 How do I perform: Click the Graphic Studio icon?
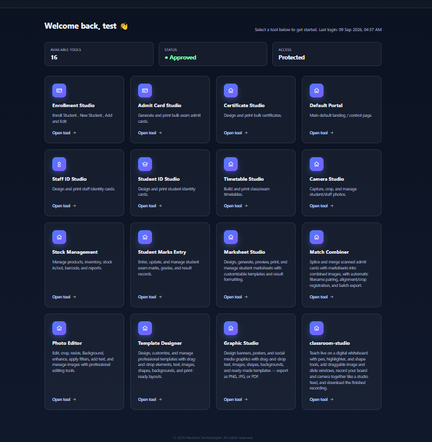pyautogui.click(x=231, y=328)
